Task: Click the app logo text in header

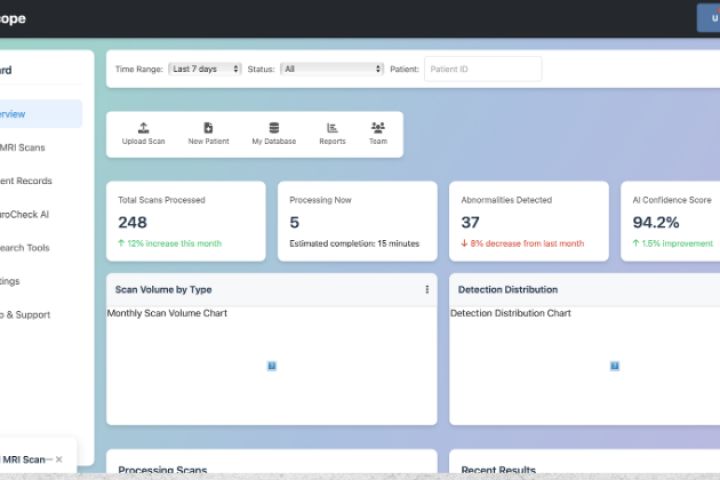Action: [x=12, y=18]
